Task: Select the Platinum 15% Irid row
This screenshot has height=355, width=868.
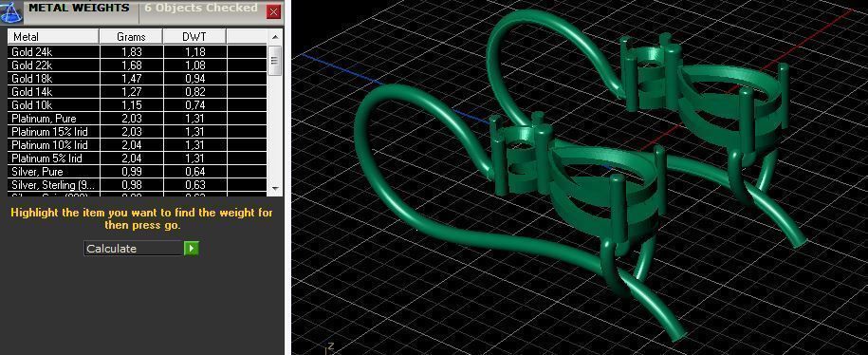Action: pyautogui.click(x=138, y=131)
